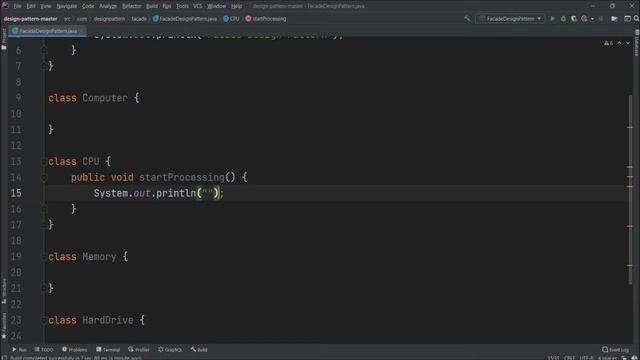The image size is (640, 360).
Task: Click the fold end marker on line 17
Action: (x=44, y=225)
